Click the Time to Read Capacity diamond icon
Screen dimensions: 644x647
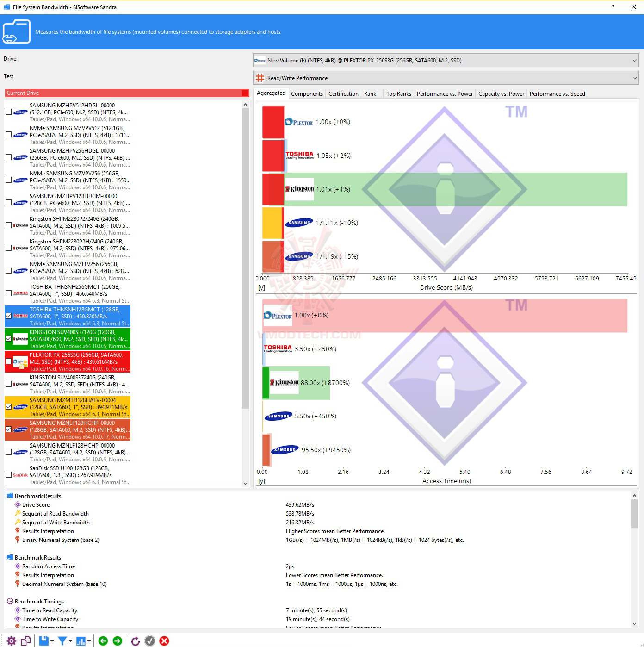click(18, 610)
